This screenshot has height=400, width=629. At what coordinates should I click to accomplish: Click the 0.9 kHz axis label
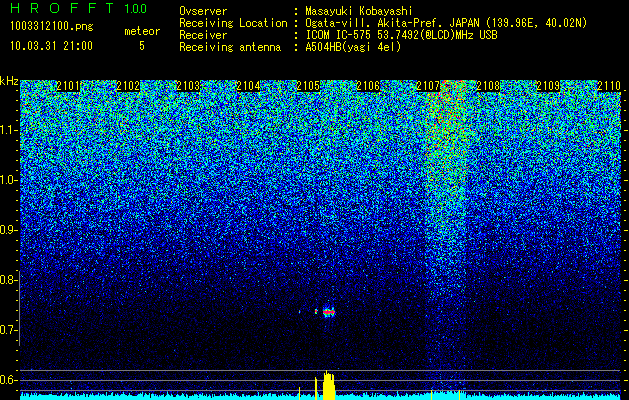[8, 230]
